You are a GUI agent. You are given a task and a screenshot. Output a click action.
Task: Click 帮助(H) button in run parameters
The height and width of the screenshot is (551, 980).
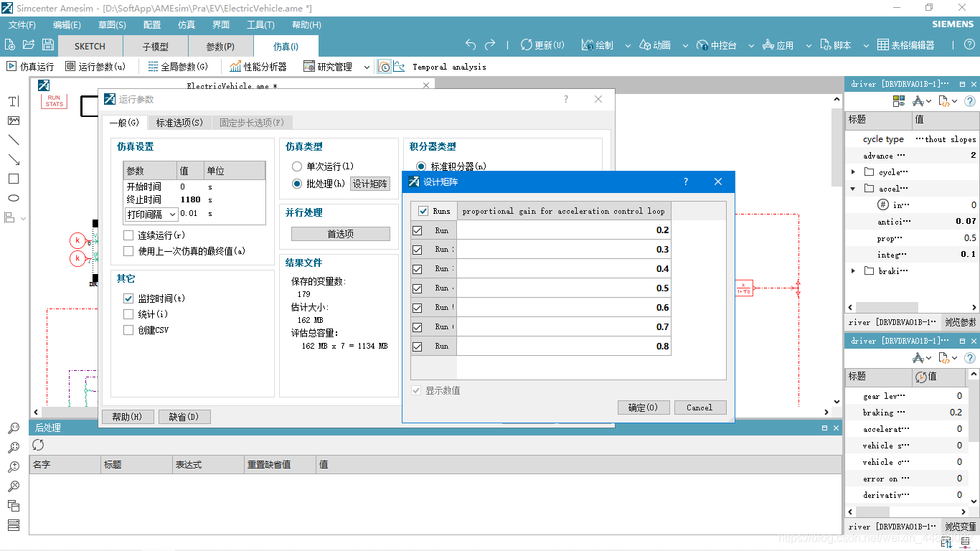[128, 417]
